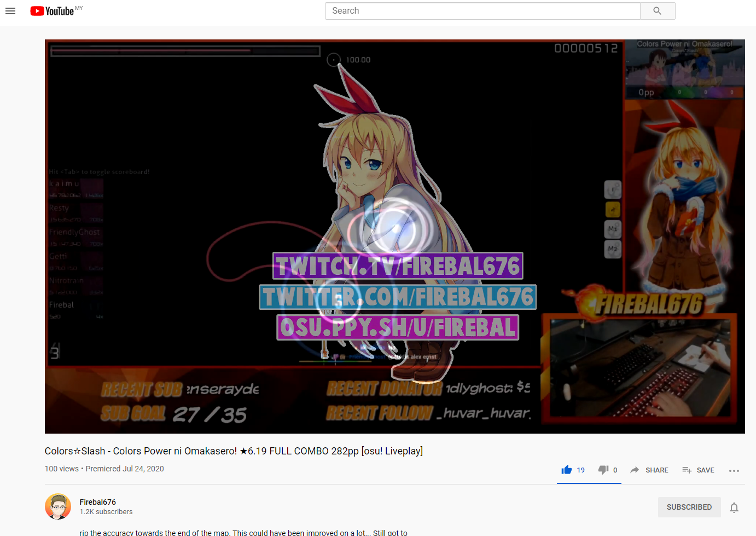Viewport: 756px width, 536px height.
Task: Click the 19 likes count
Action: point(581,470)
